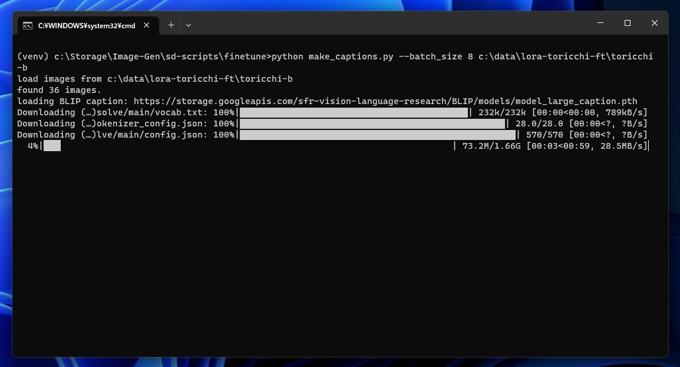Click the '28.5MB/s' download speed text
Viewport: 680px width, 367px height.
(x=621, y=146)
